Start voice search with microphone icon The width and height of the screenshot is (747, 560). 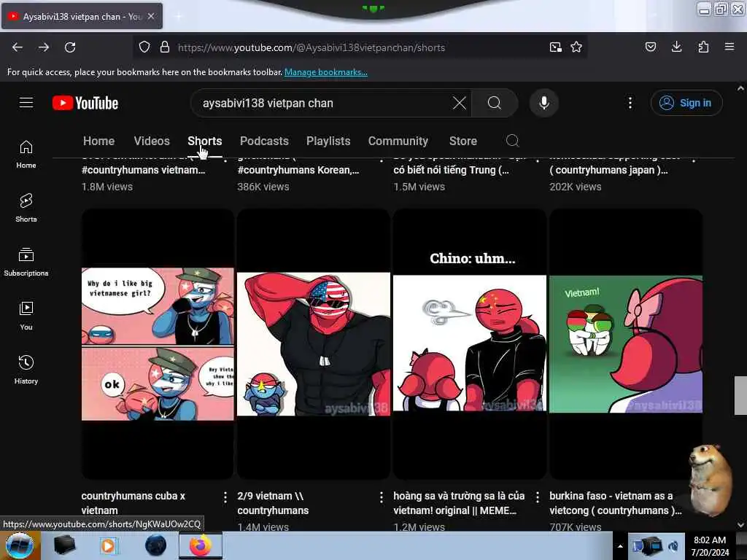544,103
